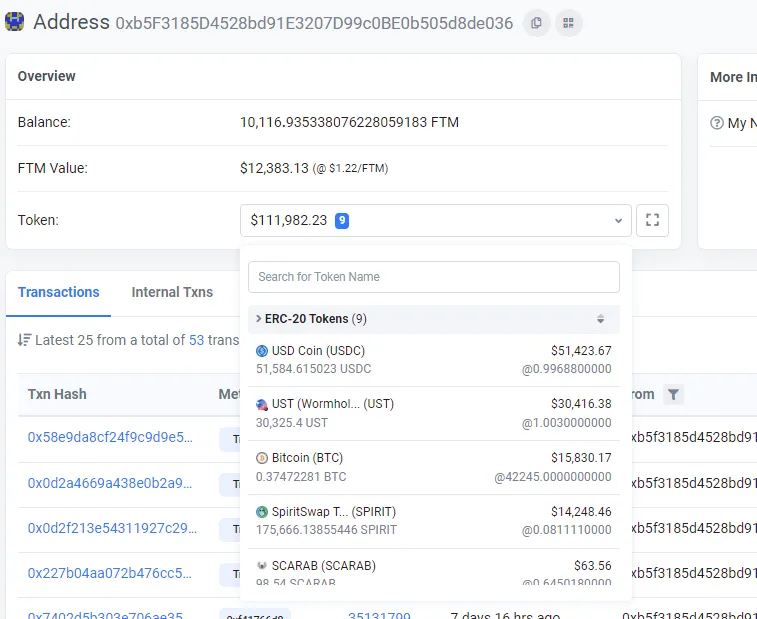Viewport: 757px width, 619px height.
Task: Open the UST (Wormhole) token entry
Action: coord(434,413)
